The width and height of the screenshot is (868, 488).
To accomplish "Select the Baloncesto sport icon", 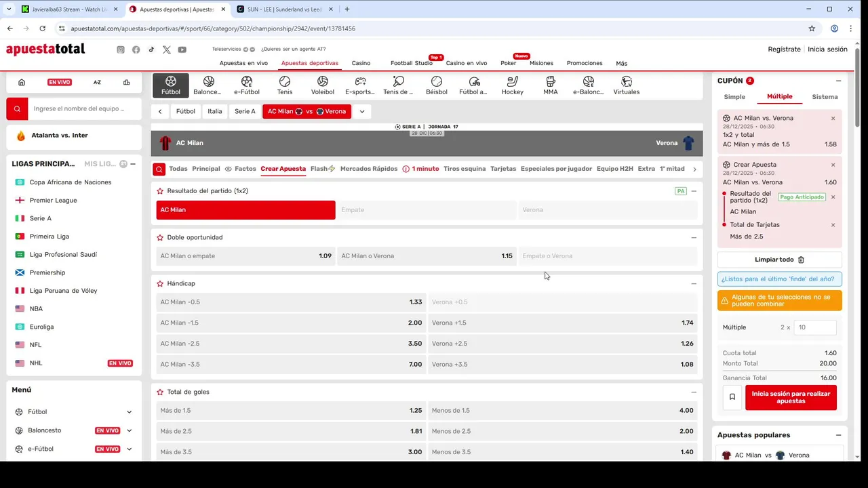I will [x=208, y=85].
